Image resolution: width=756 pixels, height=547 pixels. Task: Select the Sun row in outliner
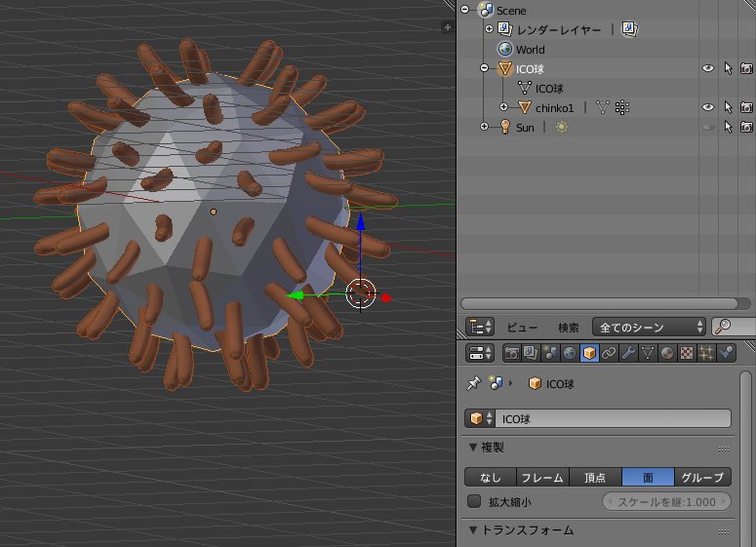[x=606, y=127]
